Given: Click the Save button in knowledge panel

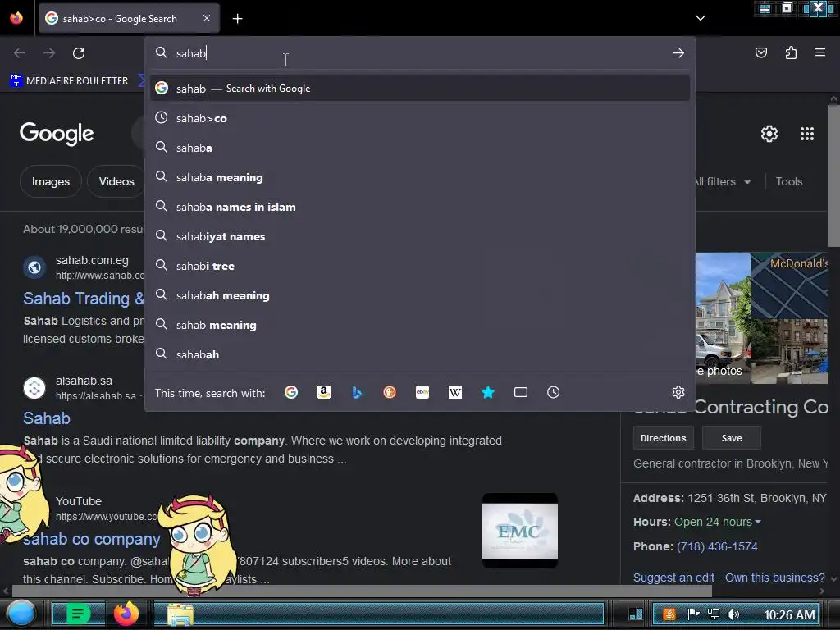Looking at the screenshot, I should [731, 438].
